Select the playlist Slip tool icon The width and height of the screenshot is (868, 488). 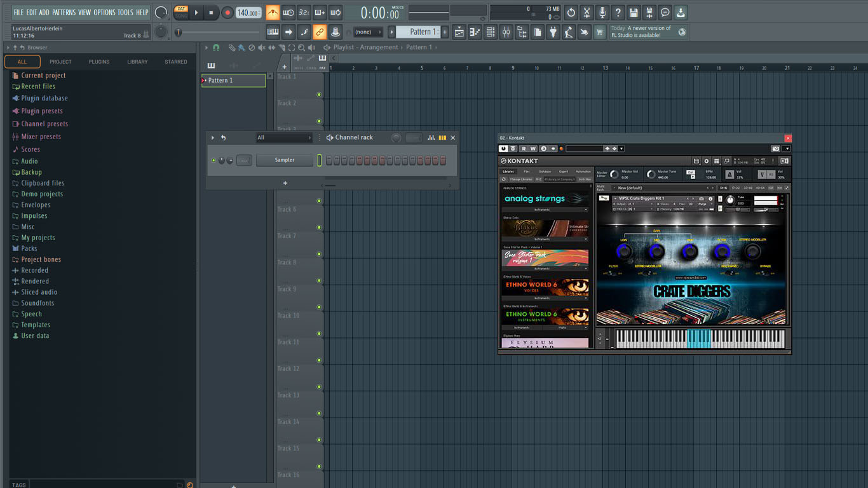[x=272, y=47]
